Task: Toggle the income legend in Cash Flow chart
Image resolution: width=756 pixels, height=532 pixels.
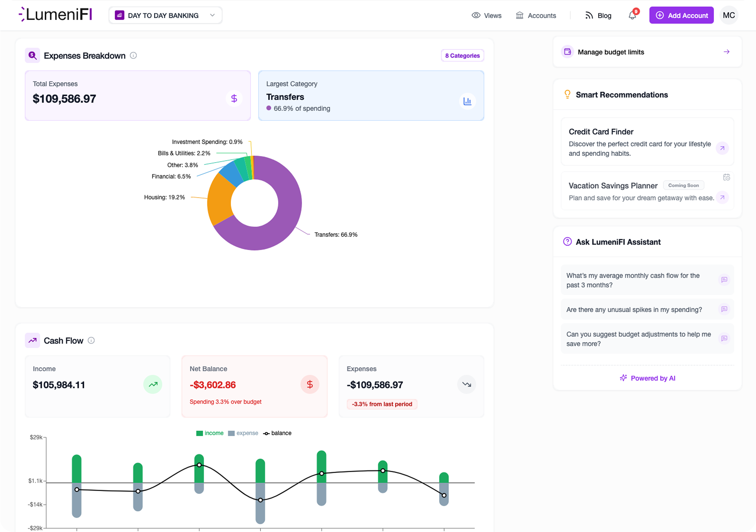Action: tap(210, 433)
